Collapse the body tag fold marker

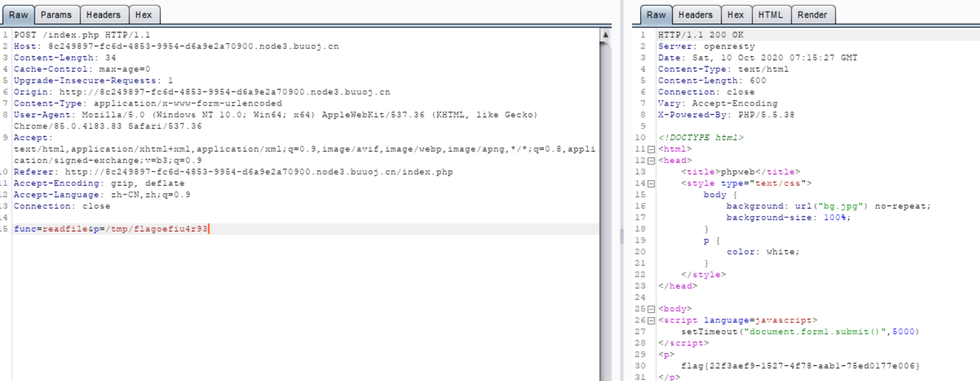point(651,309)
